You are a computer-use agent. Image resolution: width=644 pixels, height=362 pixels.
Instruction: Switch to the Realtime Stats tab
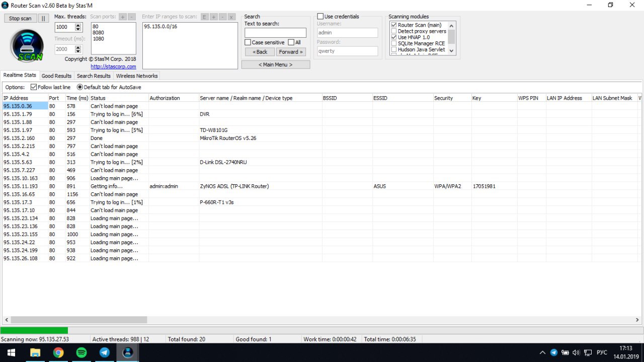point(20,75)
